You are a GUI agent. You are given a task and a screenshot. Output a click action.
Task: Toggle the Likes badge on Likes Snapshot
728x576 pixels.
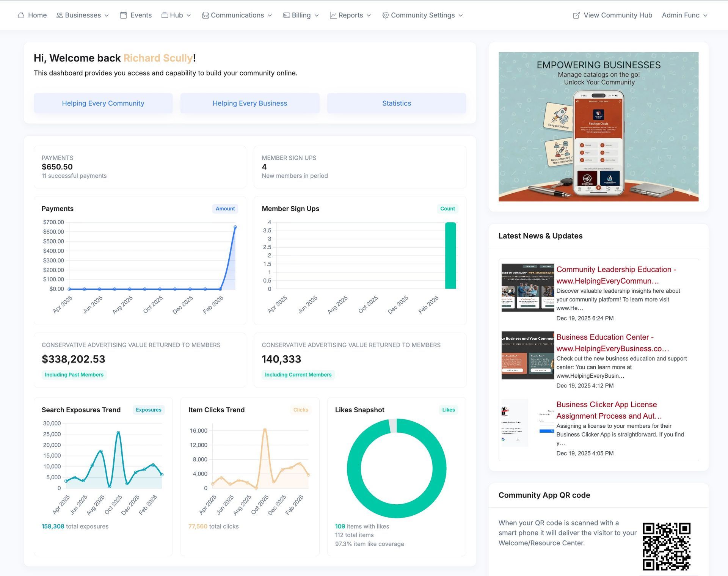point(448,410)
